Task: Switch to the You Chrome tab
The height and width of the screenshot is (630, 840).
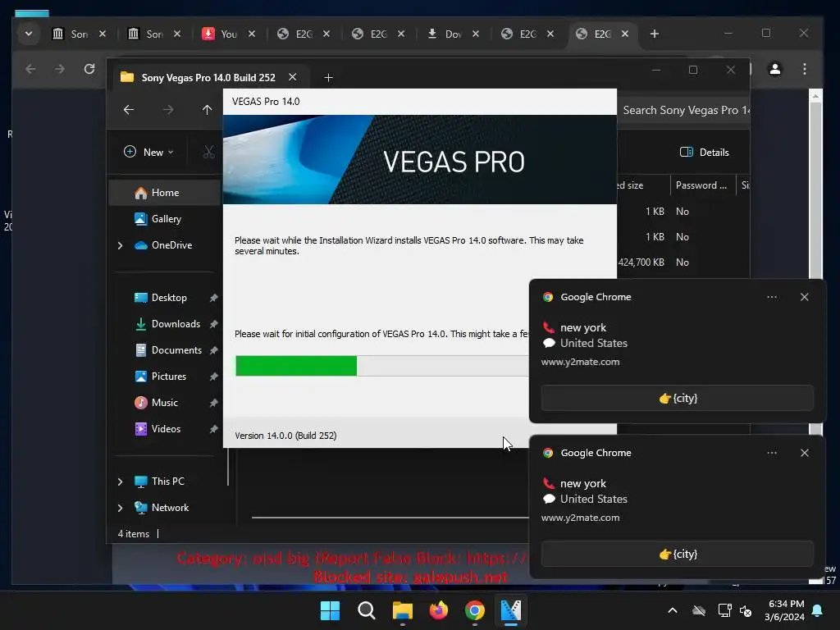Action: (228, 34)
